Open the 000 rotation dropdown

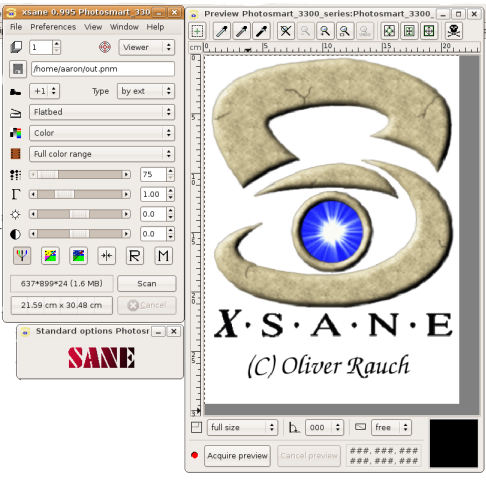[x=324, y=427]
